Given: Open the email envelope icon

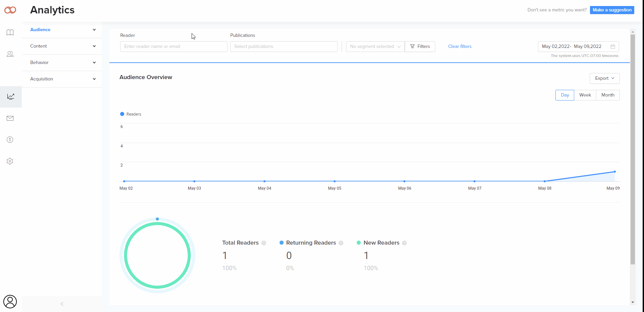Looking at the screenshot, I should point(10,118).
